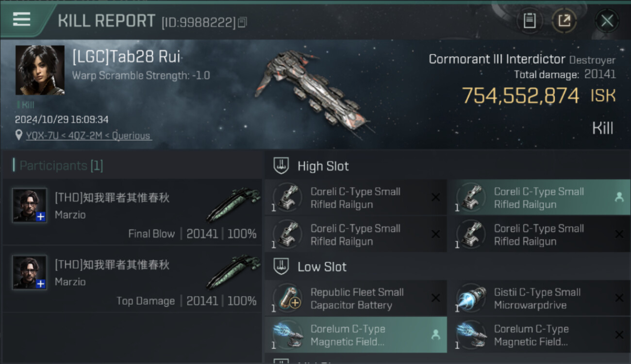Click Tab28 Rui's character portrait
This screenshot has width=631, height=364.
pos(40,70)
